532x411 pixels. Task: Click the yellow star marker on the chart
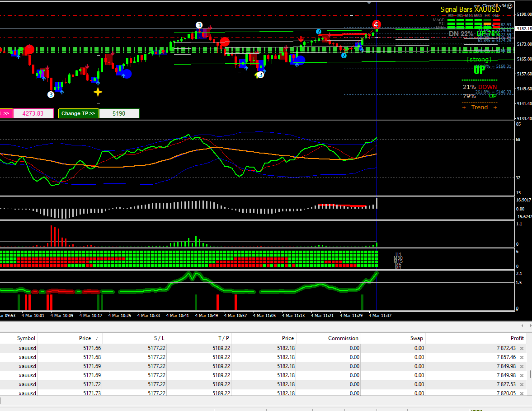pyautogui.click(x=98, y=92)
